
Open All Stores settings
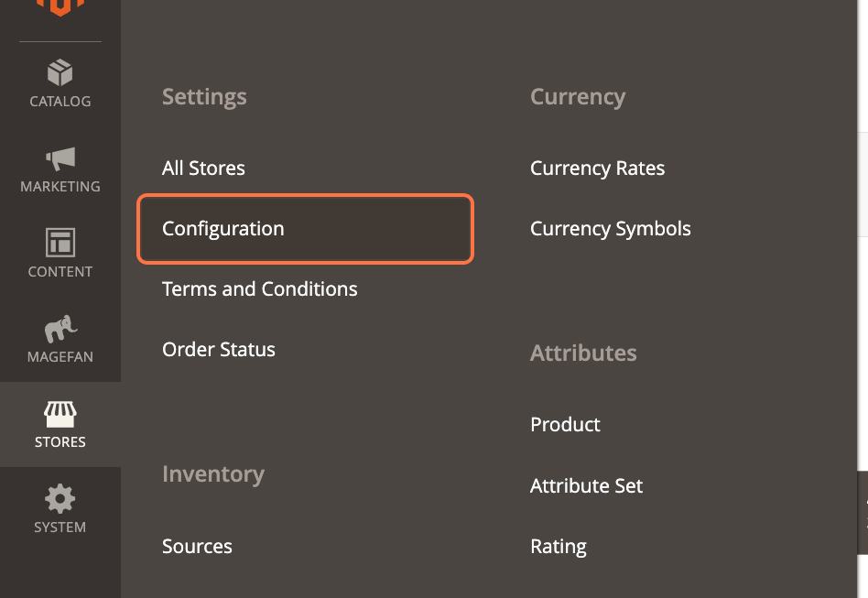pyautogui.click(x=203, y=168)
